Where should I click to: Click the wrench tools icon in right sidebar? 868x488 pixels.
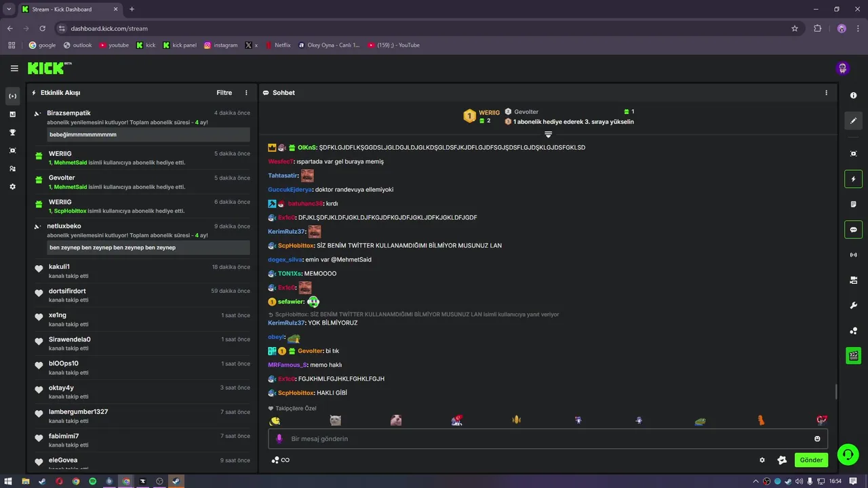[854, 306]
